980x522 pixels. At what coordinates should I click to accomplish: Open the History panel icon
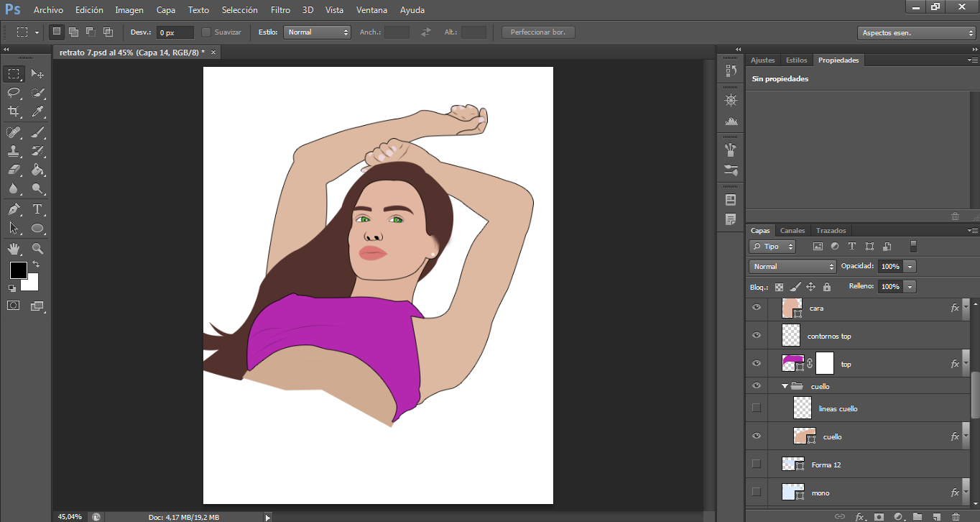point(731,70)
